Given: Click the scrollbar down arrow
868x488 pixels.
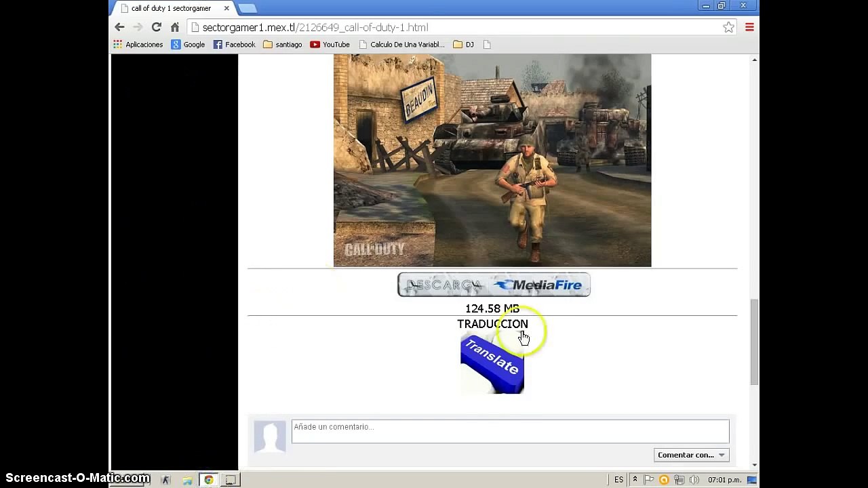Looking at the screenshot, I should point(754,465).
